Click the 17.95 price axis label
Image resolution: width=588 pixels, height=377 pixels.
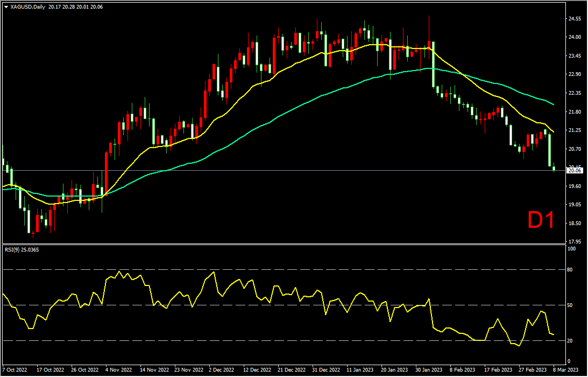point(575,242)
